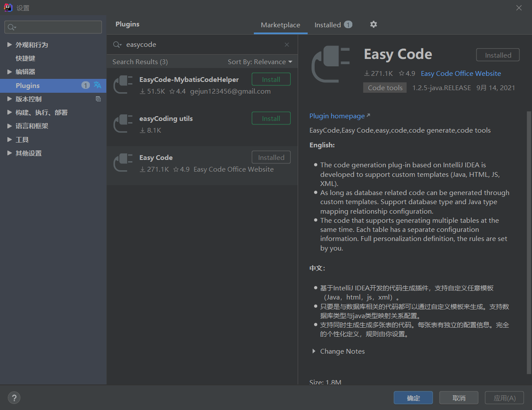Expand the 编辑器 settings node
The height and width of the screenshot is (410, 532).
10,72
